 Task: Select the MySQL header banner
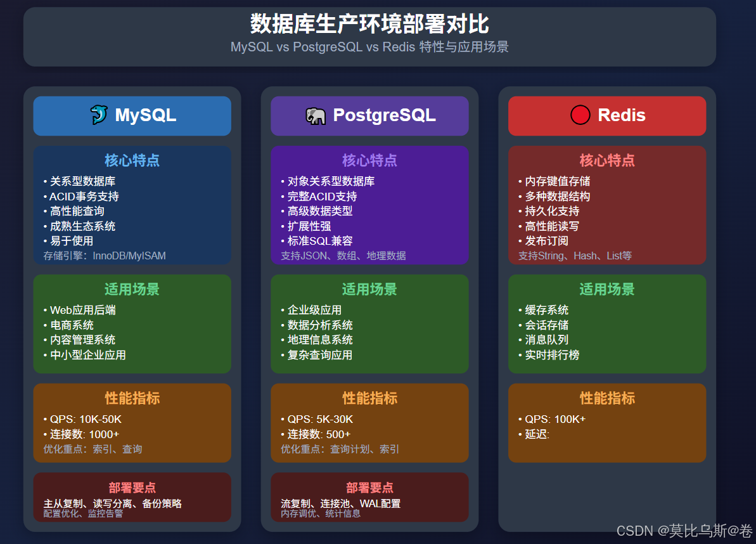[132, 116]
